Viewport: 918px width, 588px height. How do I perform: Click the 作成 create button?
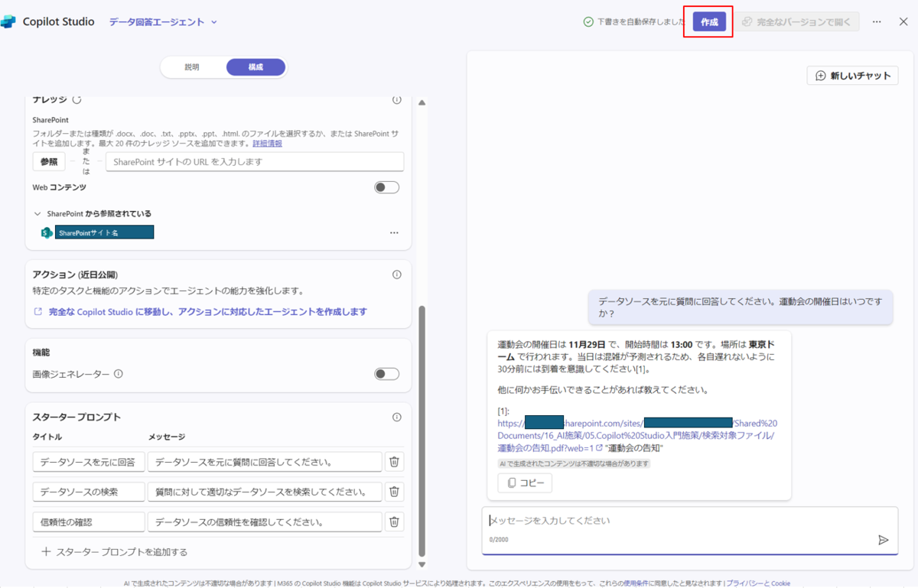pyautogui.click(x=709, y=22)
